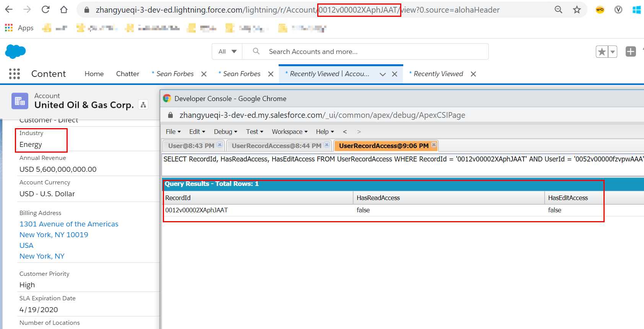Click the New York, NY 10019 address link

(x=54, y=235)
